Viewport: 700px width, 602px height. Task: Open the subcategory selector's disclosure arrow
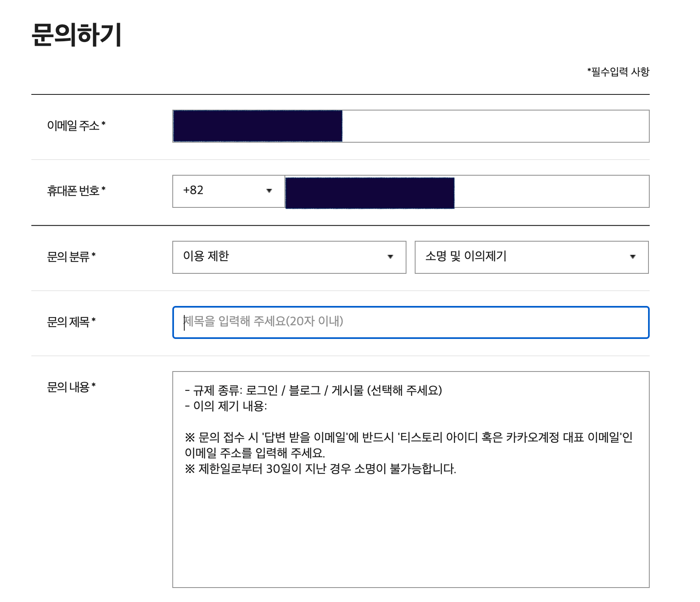(632, 257)
